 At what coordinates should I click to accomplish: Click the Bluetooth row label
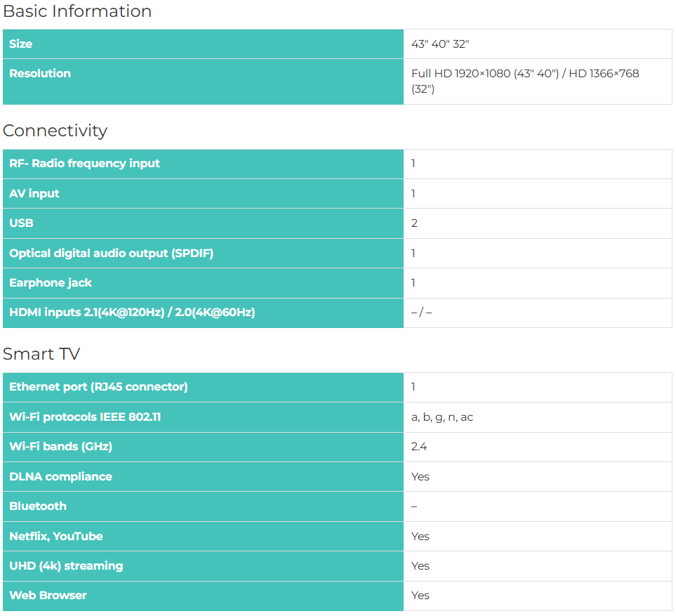38,506
